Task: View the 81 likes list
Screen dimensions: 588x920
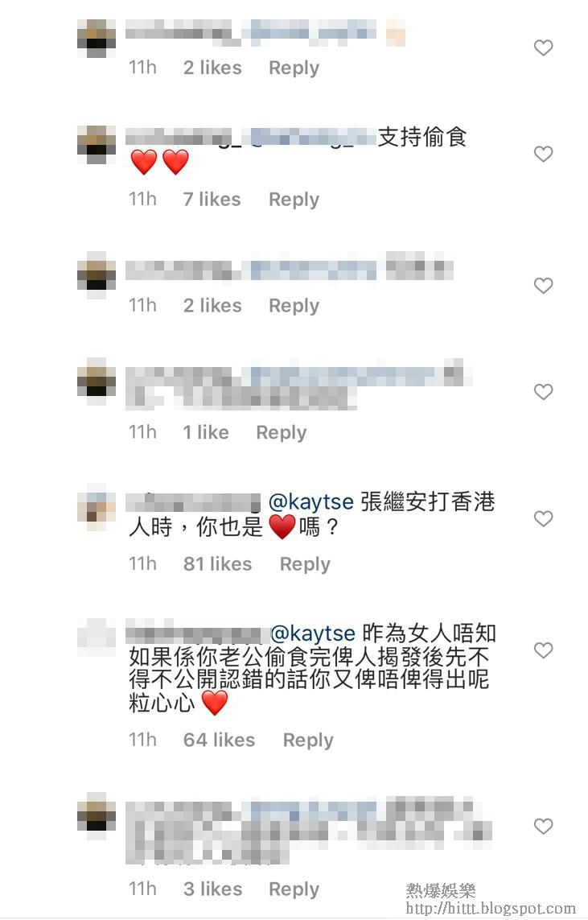Action: tap(217, 564)
